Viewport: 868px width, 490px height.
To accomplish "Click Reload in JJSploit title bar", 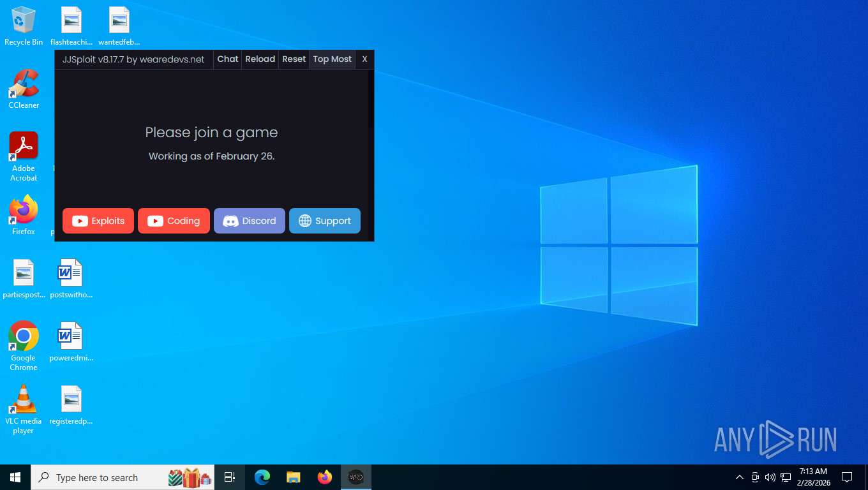I will pos(260,59).
